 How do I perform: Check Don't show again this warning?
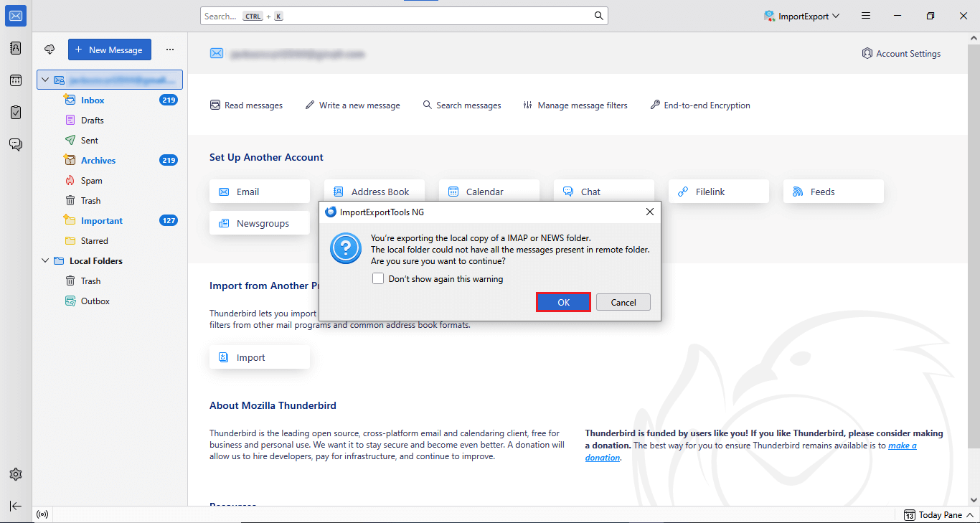tap(378, 278)
